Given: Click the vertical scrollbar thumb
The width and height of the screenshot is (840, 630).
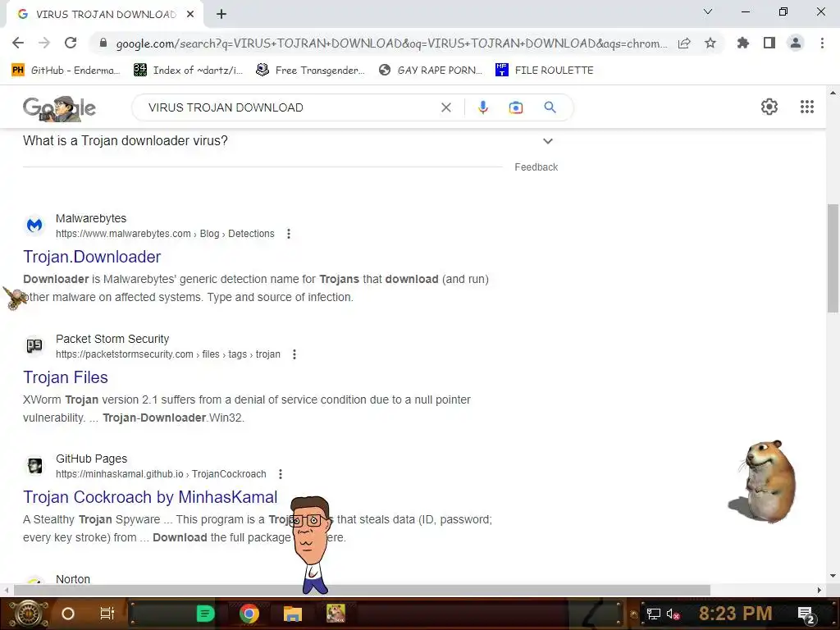Looking at the screenshot, I should pos(833,258).
